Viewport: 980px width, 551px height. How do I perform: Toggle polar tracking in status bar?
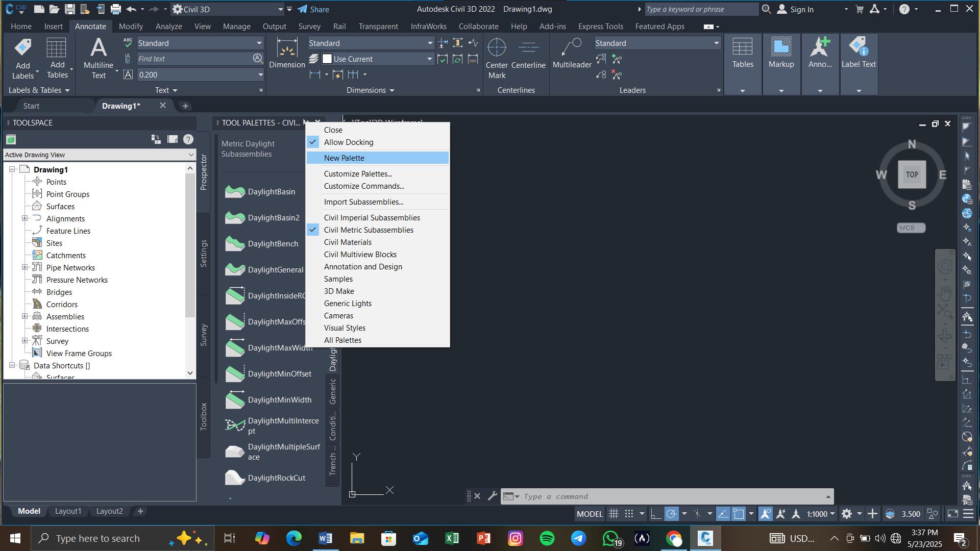(x=672, y=514)
